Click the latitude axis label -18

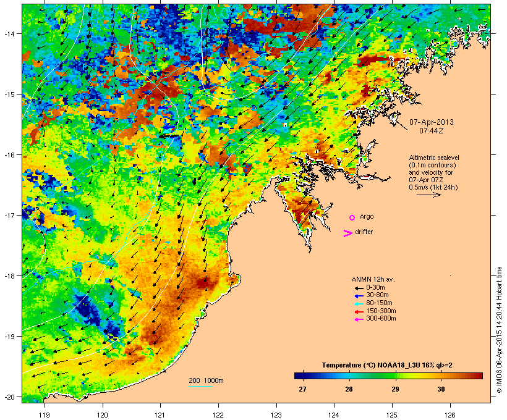9,276
